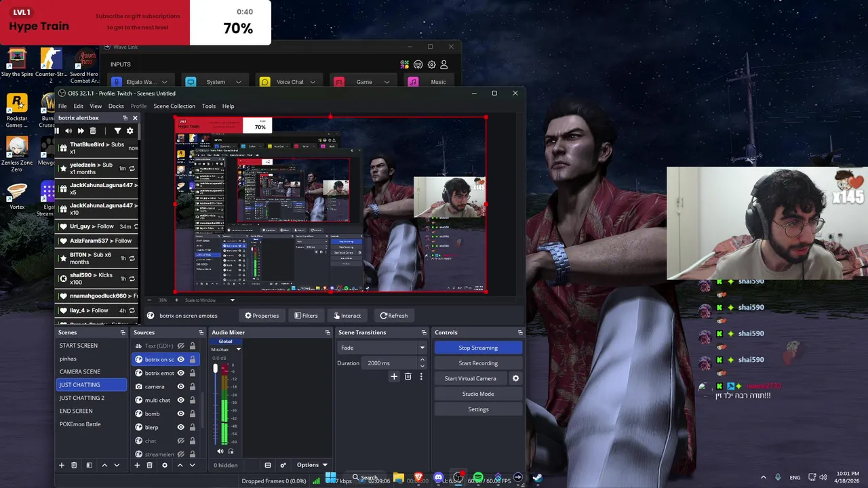The width and height of the screenshot is (868, 488).
Task: Hide the botrix emotes source
Action: [x=180, y=373]
